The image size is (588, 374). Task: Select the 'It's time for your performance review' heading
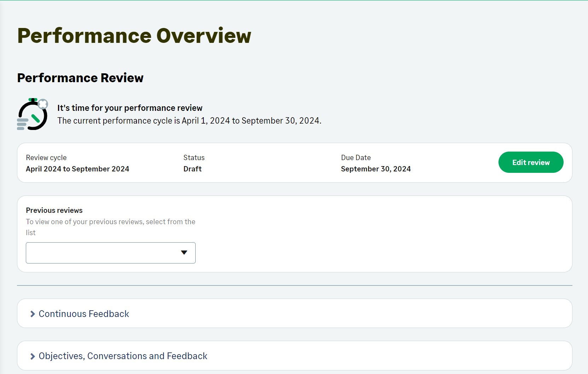130,108
